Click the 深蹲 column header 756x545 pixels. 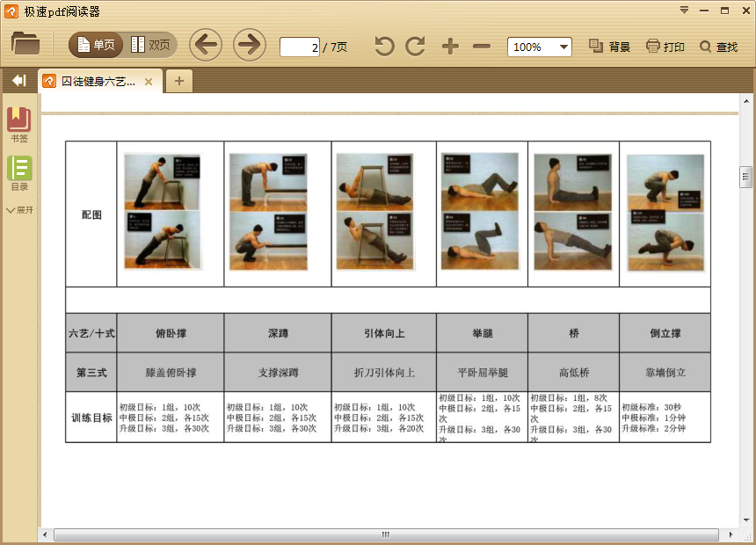tap(278, 333)
